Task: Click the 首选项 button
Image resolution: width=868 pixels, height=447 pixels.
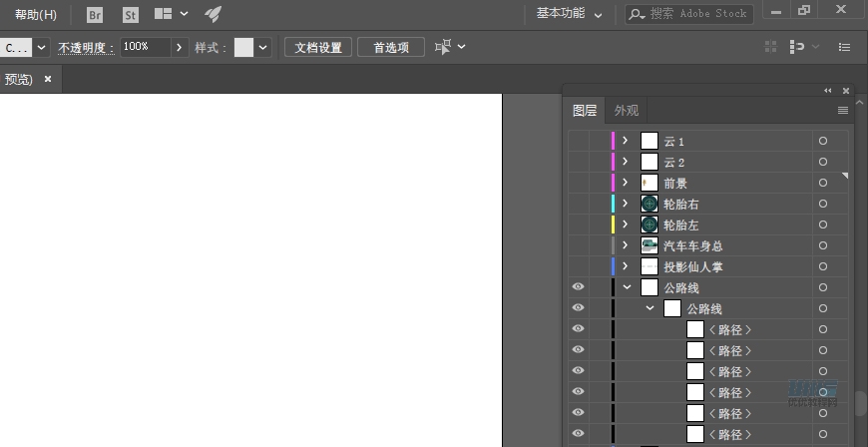Action: pyautogui.click(x=391, y=47)
